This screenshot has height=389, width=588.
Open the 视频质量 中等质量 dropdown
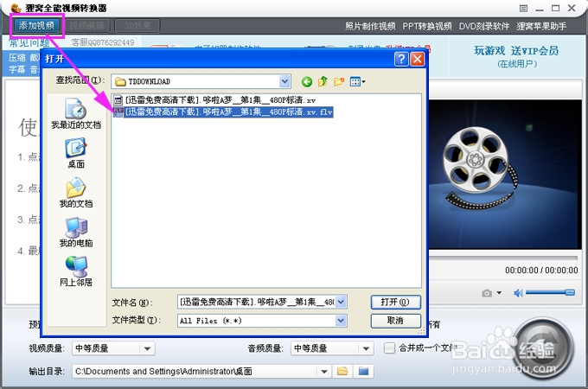[x=113, y=348]
